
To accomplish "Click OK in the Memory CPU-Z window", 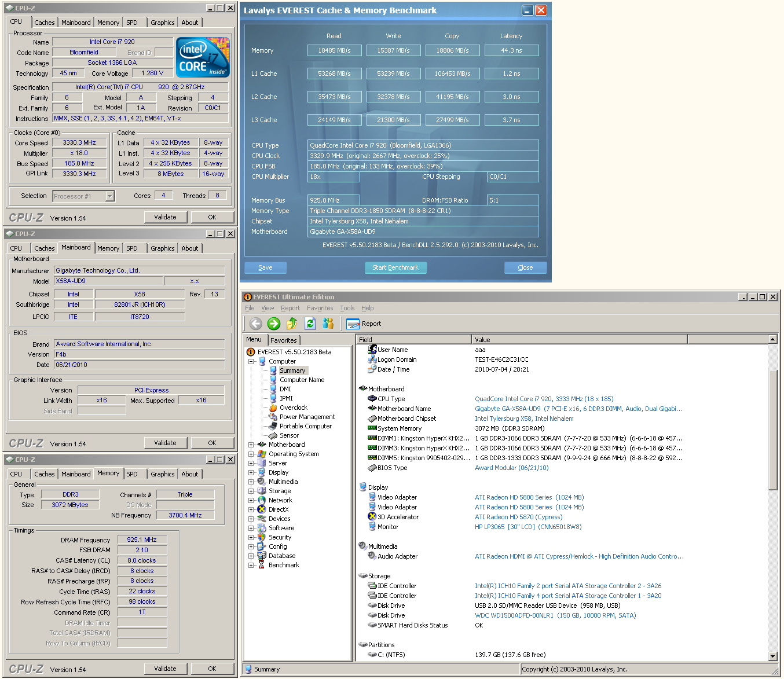I will (212, 669).
